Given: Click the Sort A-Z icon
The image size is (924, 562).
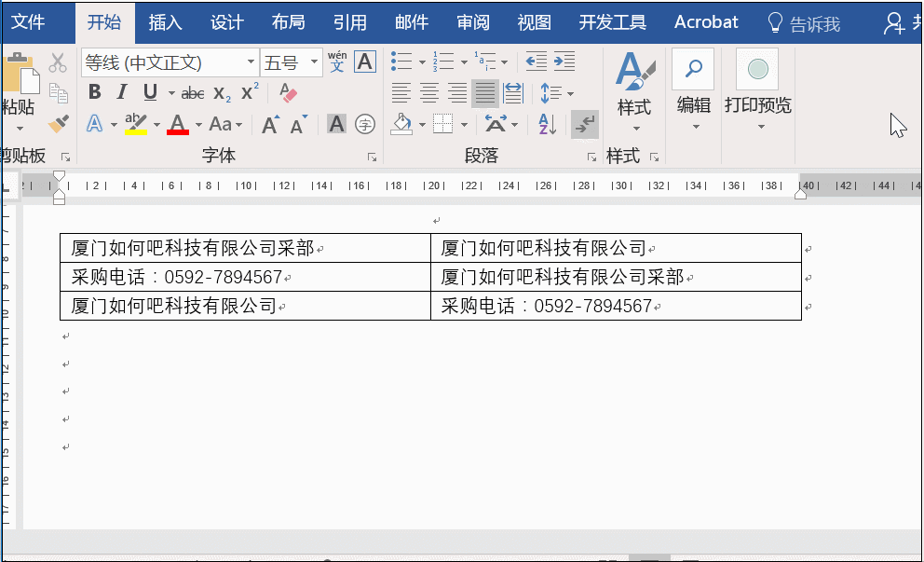Looking at the screenshot, I should [548, 124].
